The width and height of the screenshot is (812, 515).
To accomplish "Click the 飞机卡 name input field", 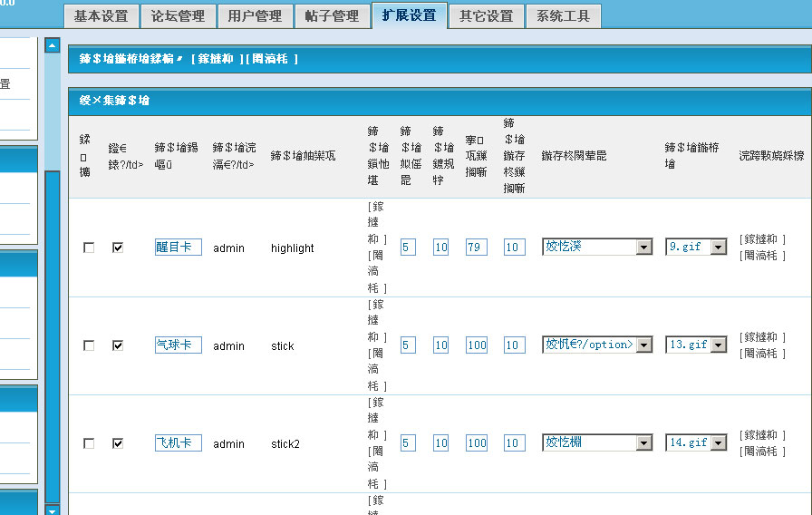I will pyautogui.click(x=179, y=443).
